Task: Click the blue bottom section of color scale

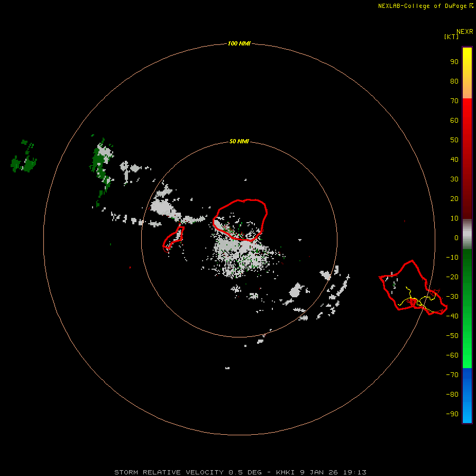Action: point(467,396)
